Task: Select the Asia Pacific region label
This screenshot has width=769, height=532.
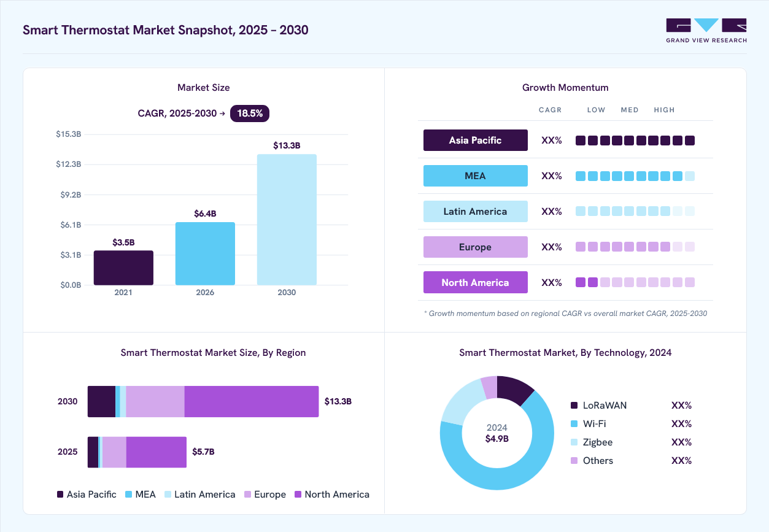Action: 475,140
